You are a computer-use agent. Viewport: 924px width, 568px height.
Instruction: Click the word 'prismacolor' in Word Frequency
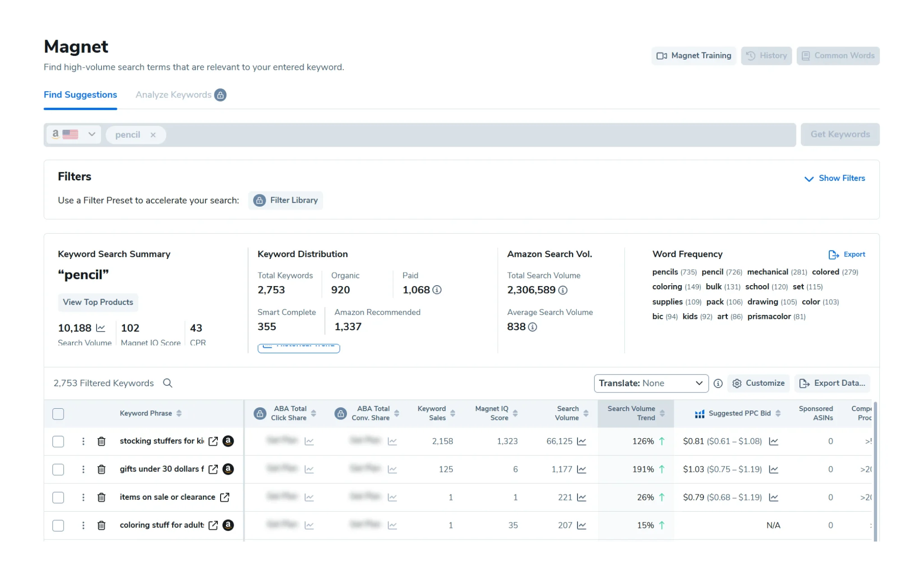point(769,317)
